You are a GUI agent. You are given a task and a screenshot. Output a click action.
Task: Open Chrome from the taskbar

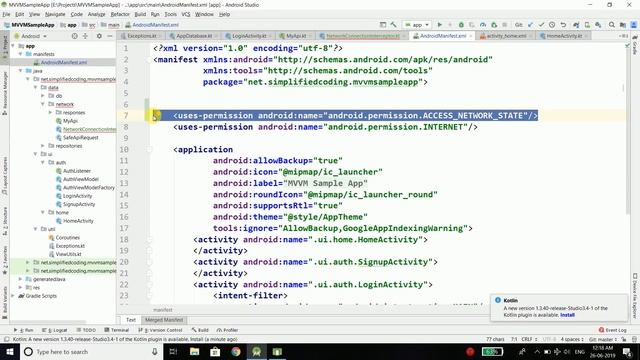click(x=236, y=351)
